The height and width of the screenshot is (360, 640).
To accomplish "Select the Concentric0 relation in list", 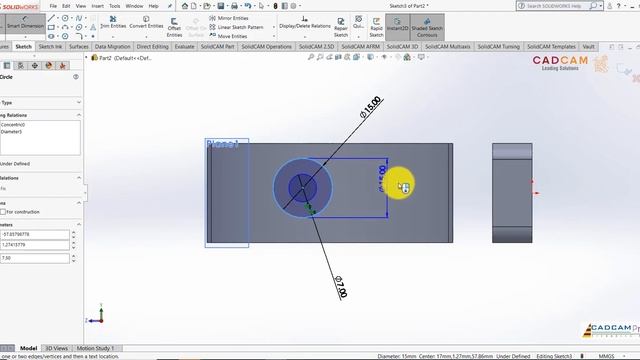I will (x=13, y=125).
